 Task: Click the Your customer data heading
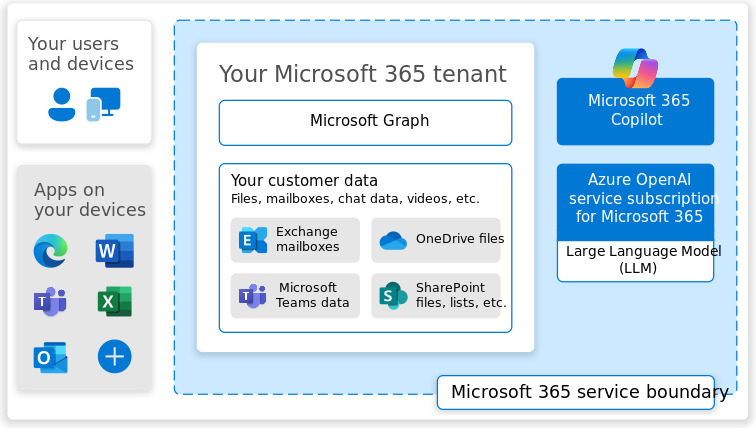pyautogui.click(x=304, y=181)
